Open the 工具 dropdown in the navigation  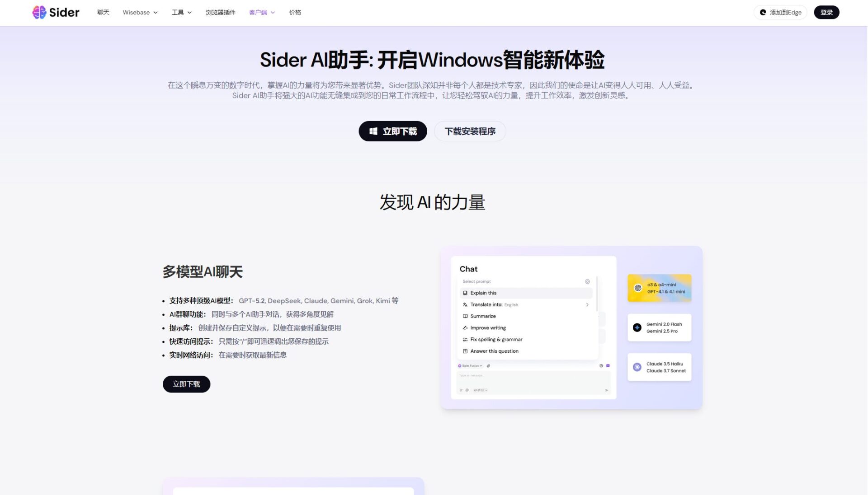[x=181, y=12]
